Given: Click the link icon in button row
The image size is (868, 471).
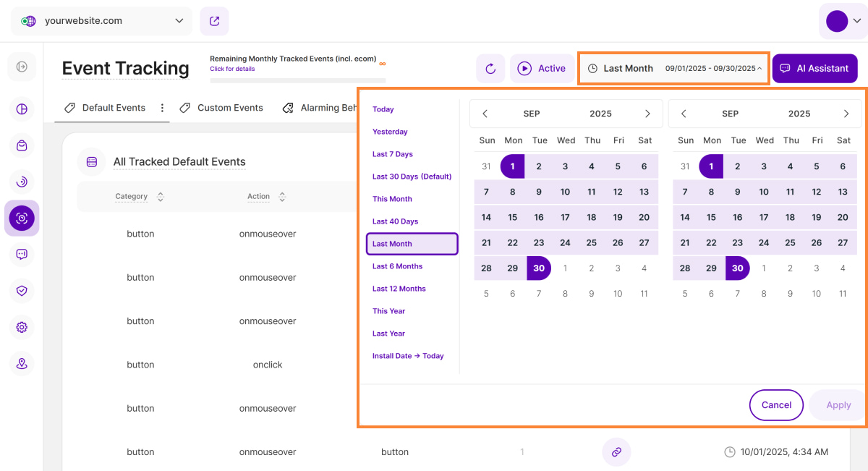Looking at the screenshot, I should pyautogui.click(x=616, y=452).
